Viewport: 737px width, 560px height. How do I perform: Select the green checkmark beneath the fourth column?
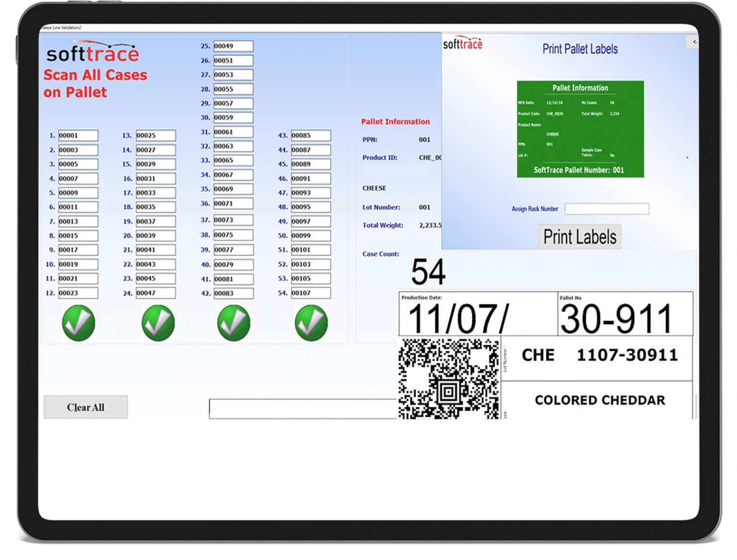click(310, 323)
